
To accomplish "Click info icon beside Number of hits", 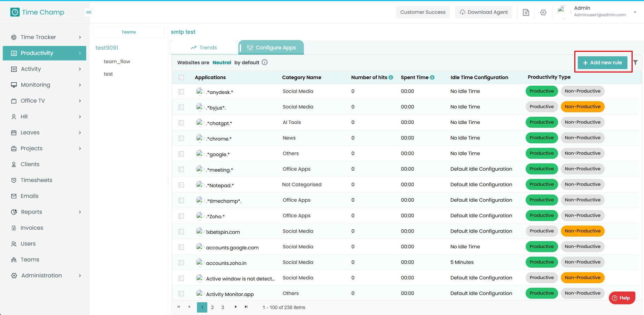I will (391, 77).
